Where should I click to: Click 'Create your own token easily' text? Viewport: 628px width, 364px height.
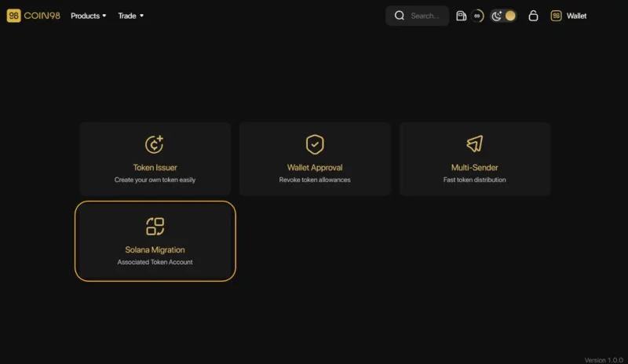click(x=155, y=180)
